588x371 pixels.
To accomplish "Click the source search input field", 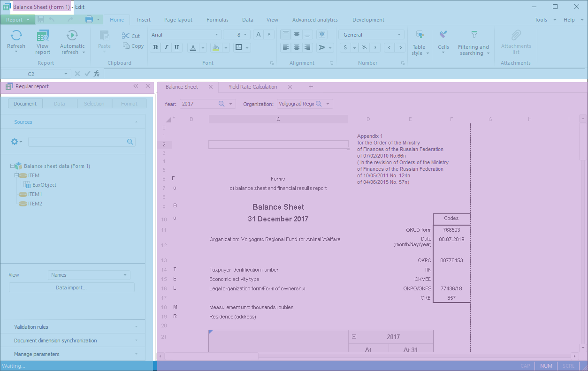I will click(x=77, y=142).
